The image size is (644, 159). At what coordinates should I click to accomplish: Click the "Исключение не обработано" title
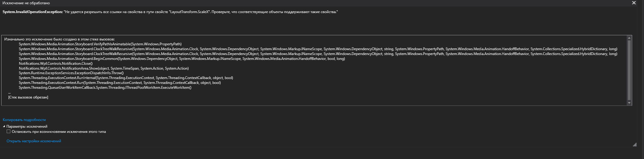26,3
